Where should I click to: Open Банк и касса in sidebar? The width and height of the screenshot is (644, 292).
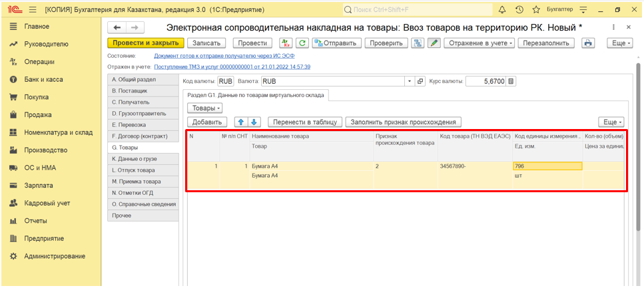[43, 80]
